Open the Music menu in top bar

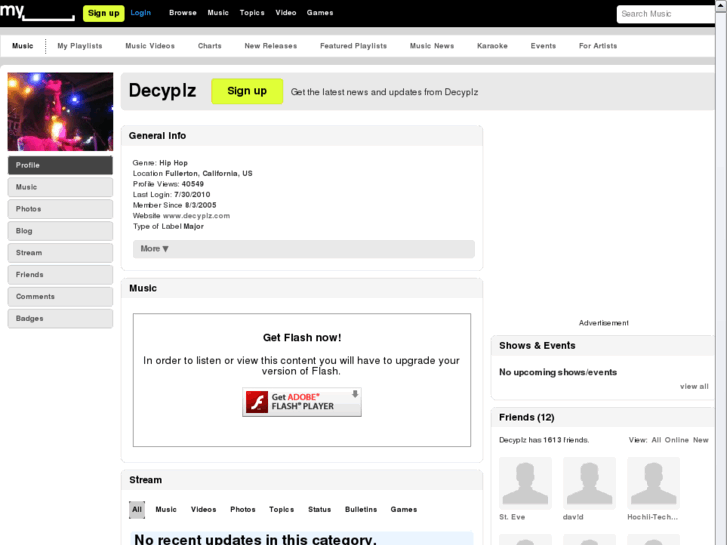tap(218, 13)
